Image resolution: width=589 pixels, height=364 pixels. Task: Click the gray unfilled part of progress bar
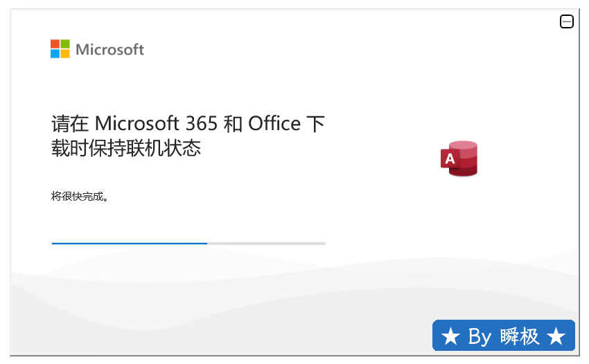tap(267, 244)
